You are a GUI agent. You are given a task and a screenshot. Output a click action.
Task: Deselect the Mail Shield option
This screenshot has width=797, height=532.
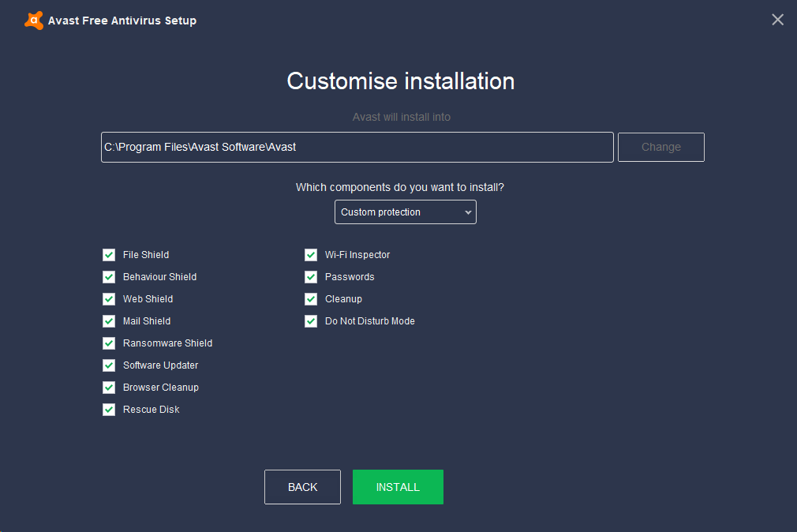109,321
